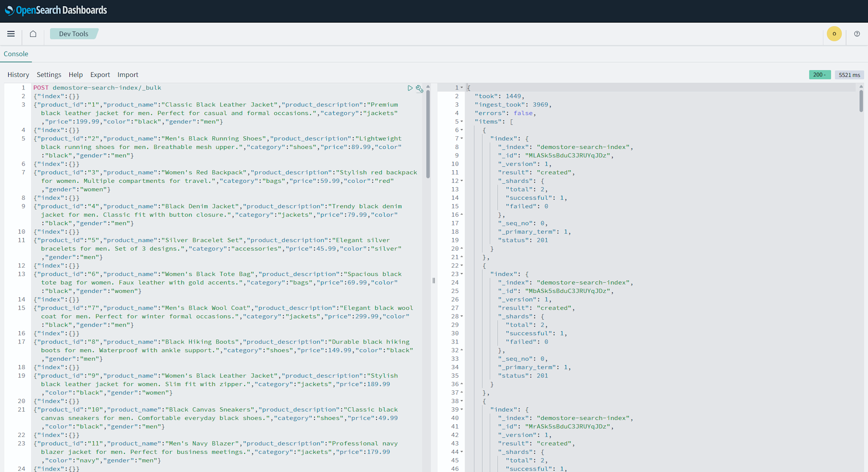Click the 200 status badge
The height and width of the screenshot is (472, 868).
point(819,75)
